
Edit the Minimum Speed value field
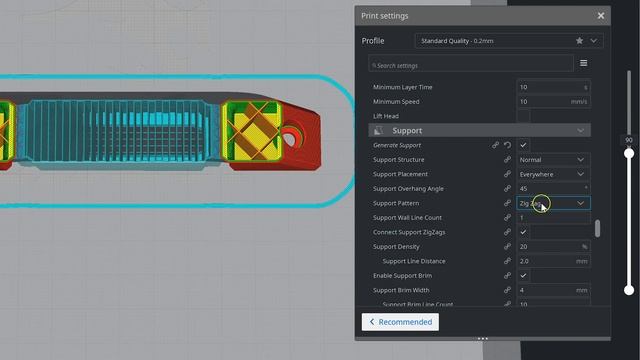(553, 102)
